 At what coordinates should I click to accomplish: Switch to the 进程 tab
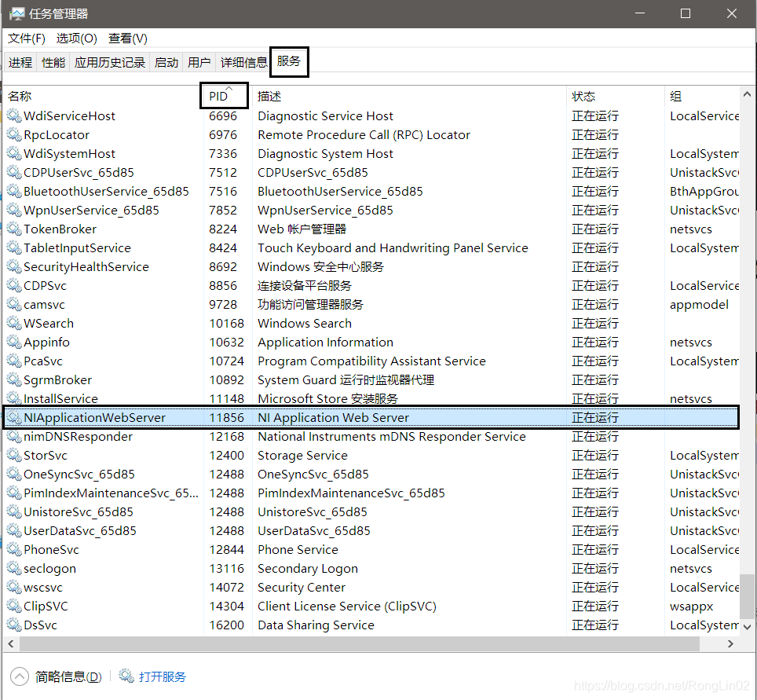coord(20,62)
